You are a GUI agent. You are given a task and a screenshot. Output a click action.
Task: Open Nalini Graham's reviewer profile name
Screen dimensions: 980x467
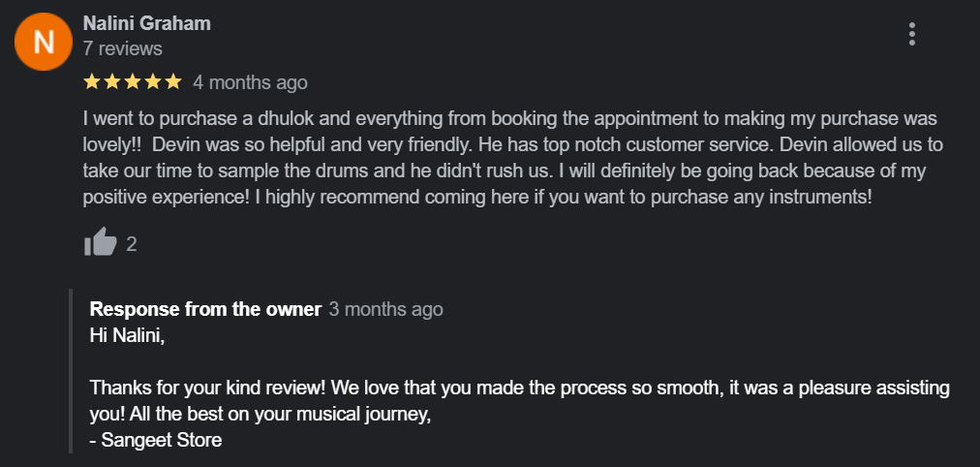(146, 23)
